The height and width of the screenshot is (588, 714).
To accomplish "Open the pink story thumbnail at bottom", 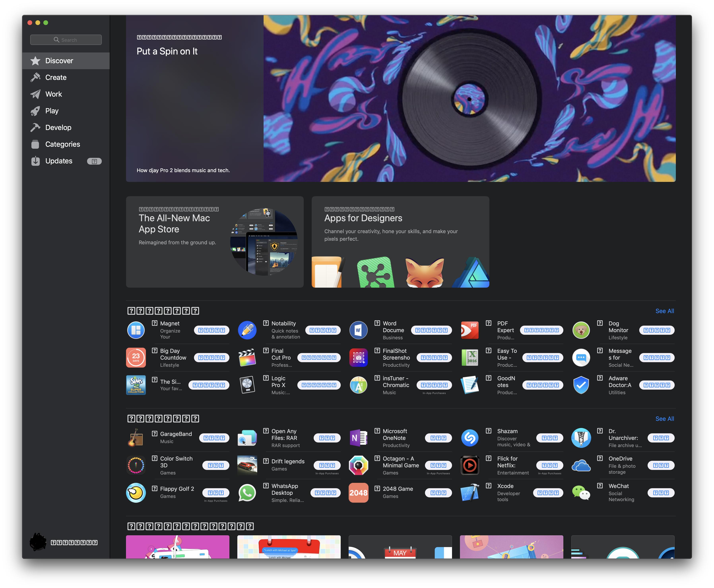I will coord(178,547).
